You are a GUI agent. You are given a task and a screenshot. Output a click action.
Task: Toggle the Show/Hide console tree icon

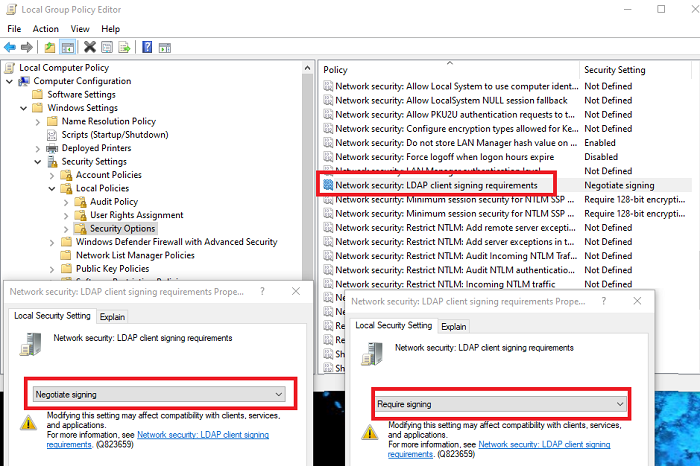(68, 47)
